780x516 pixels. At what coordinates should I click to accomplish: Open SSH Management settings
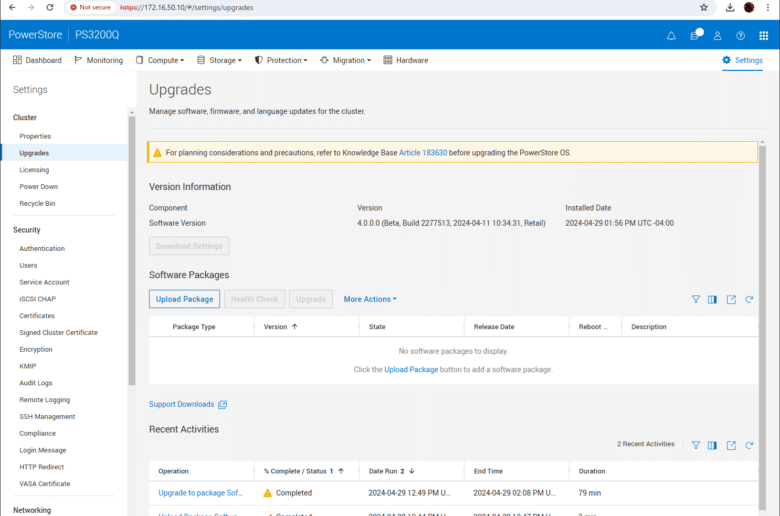(47, 417)
